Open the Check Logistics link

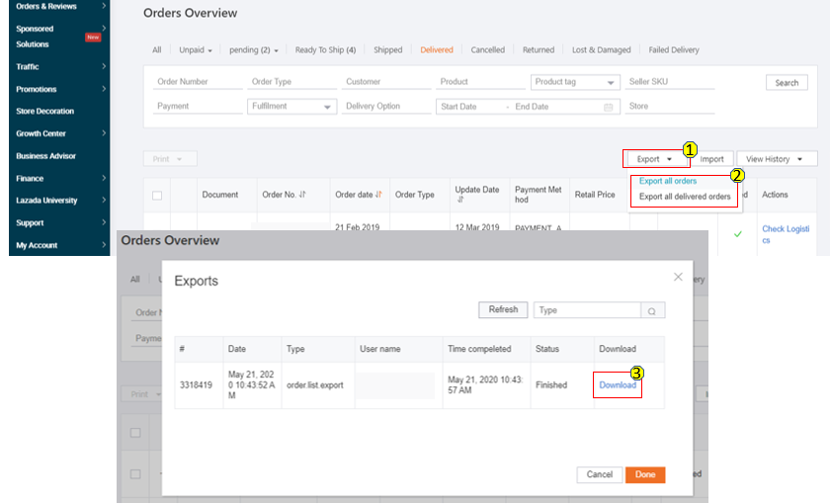pos(786,234)
